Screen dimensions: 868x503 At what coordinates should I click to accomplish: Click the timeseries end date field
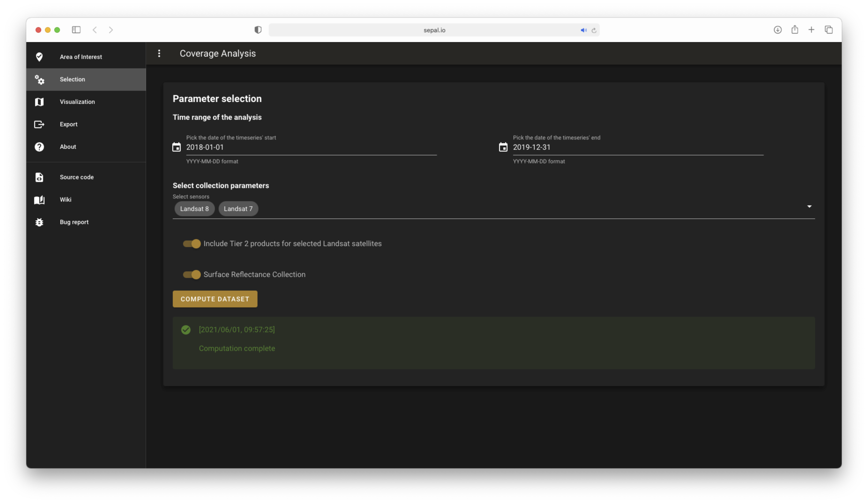[x=637, y=147]
